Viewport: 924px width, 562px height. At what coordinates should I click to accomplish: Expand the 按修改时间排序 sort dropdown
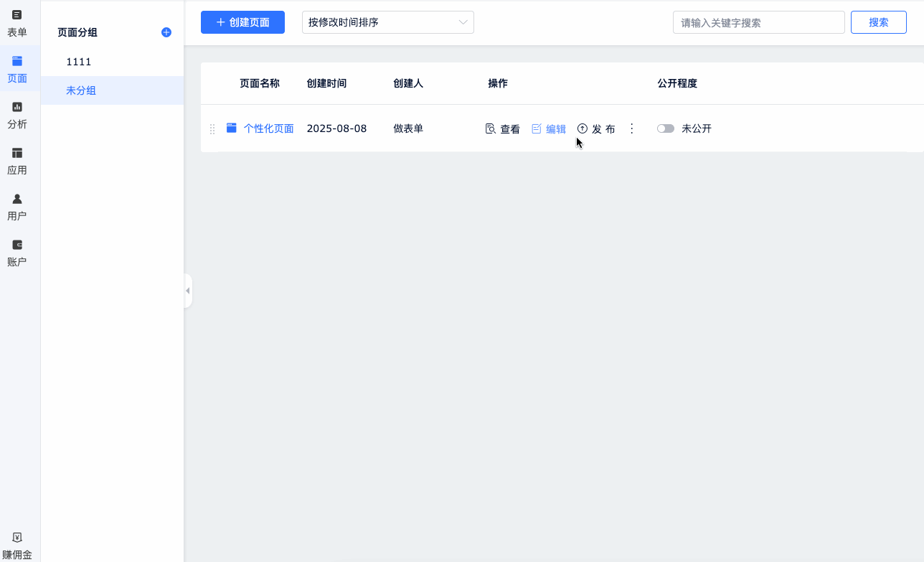click(387, 22)
